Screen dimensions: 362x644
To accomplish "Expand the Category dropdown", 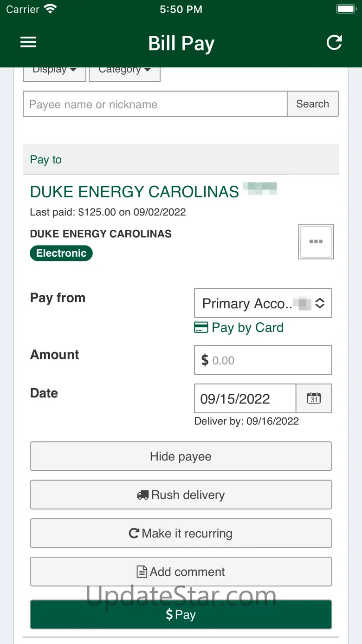I will (124, 72).
